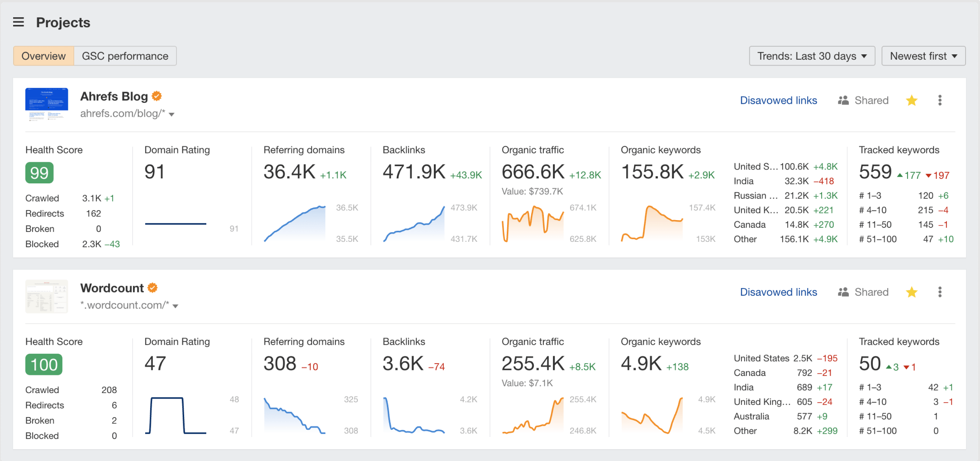
Task: Open the Newest first sorting dropdown
Action: pyautogui.click(x=923, y=56)
